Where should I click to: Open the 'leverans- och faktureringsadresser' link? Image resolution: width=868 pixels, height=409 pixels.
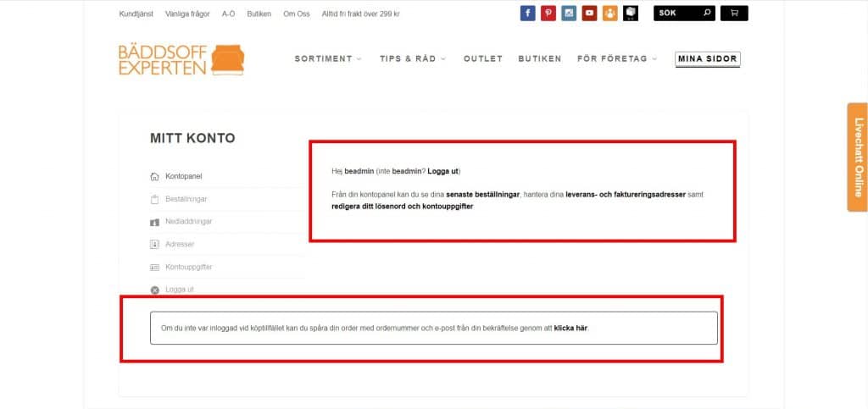[x=626, y=195]
